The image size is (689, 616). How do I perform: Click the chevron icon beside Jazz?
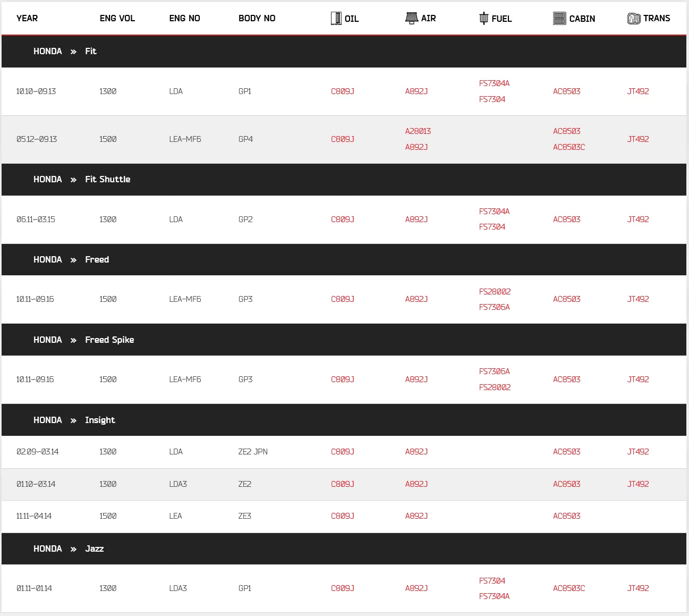(x=73, y=549)
